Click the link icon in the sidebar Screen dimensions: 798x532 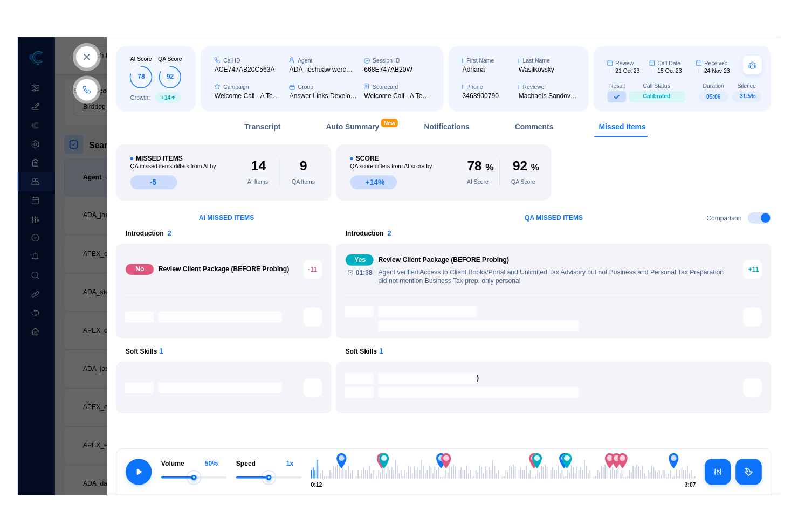click(35, 294)
